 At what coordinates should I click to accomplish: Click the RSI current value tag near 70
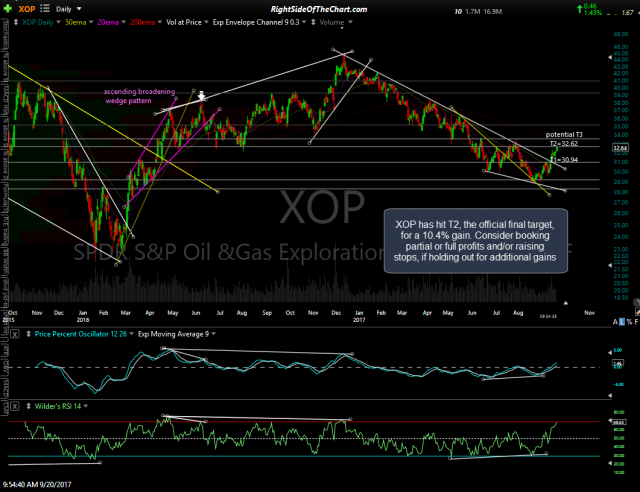tap(618, 420)
